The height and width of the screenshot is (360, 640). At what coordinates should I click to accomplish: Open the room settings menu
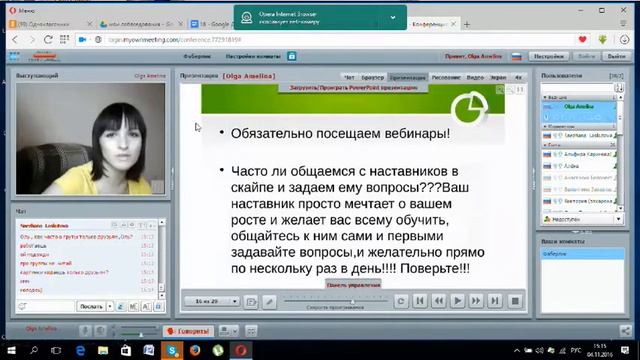pyautogui.click(x=253, y=56)
